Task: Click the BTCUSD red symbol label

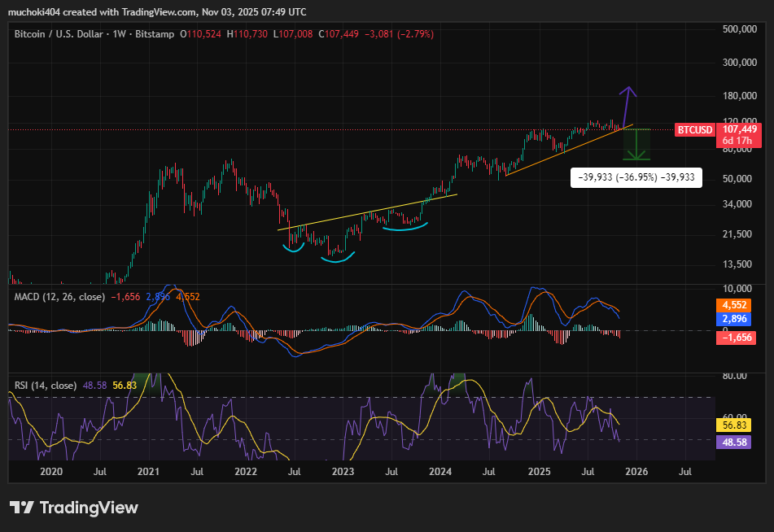Action: pyautogui.click(x=695, y=130)
